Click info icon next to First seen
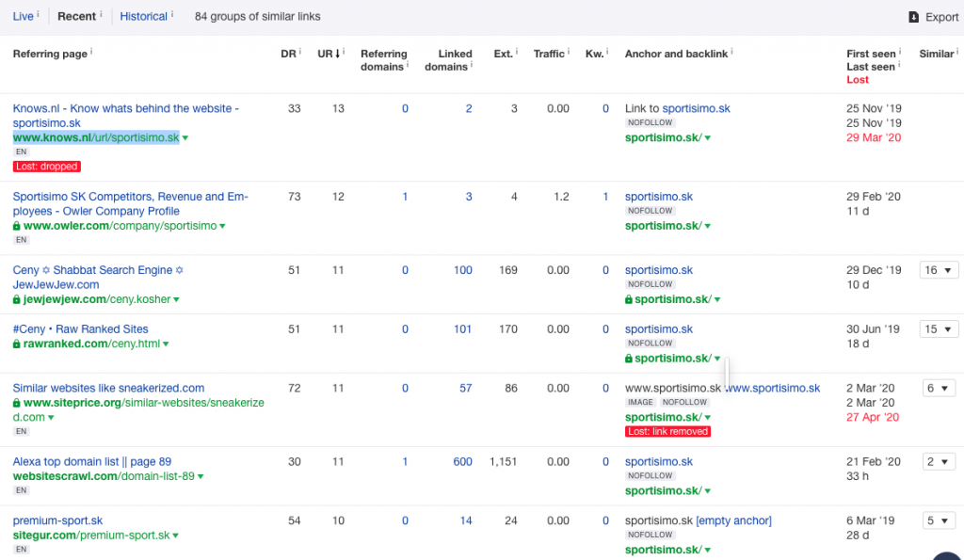 coord(899,52)
